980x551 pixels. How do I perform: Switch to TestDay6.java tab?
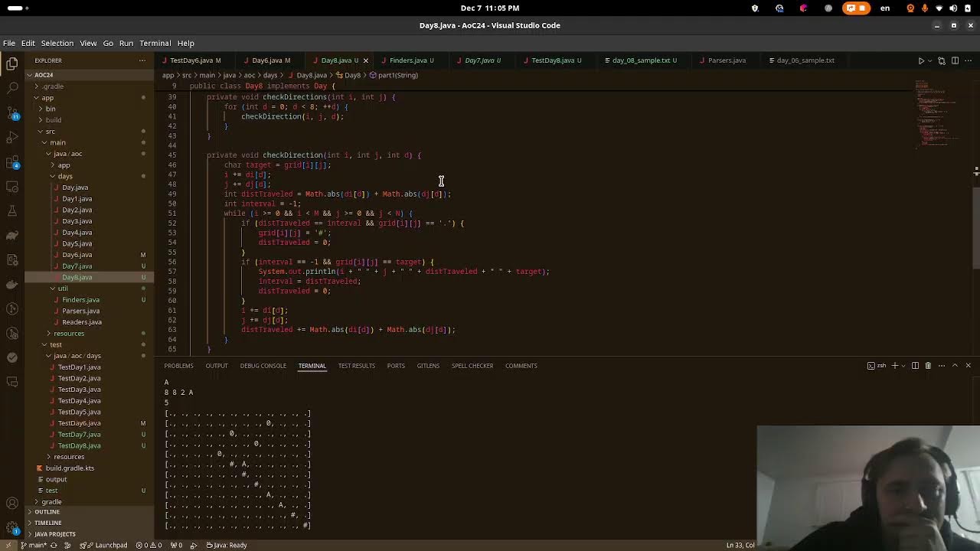point(191,60)
